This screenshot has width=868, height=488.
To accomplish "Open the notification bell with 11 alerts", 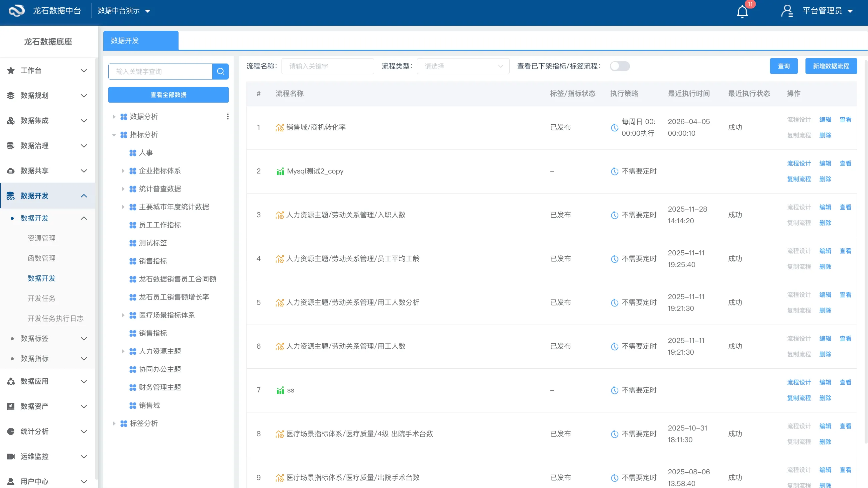I will 742,11.
